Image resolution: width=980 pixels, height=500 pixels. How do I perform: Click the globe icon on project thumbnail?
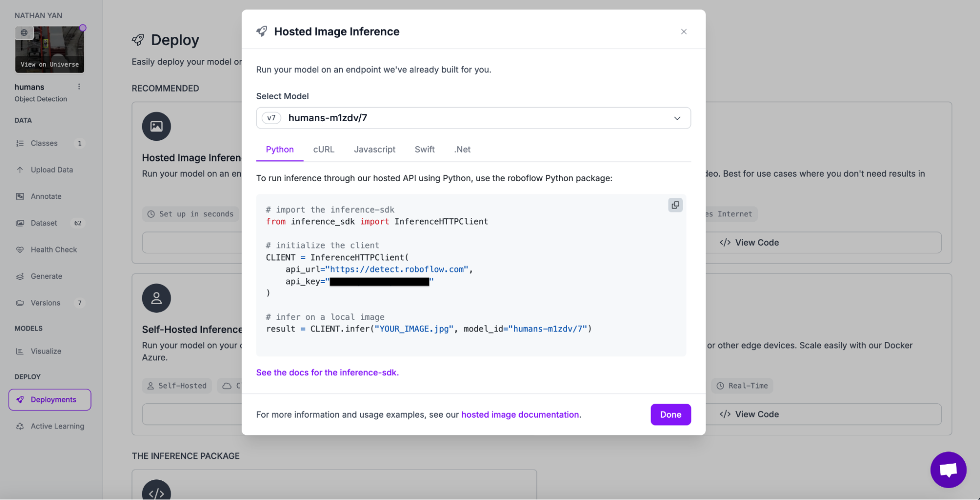pos(24,32)
